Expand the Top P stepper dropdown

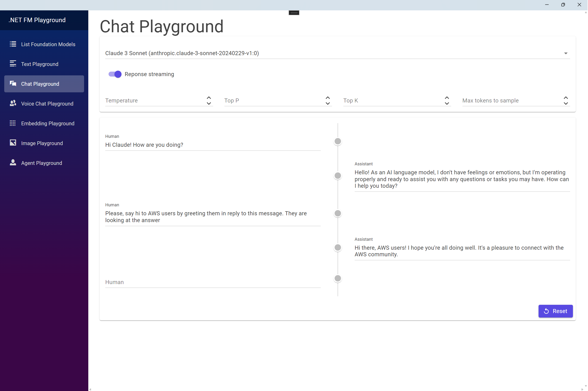[328, 103]
